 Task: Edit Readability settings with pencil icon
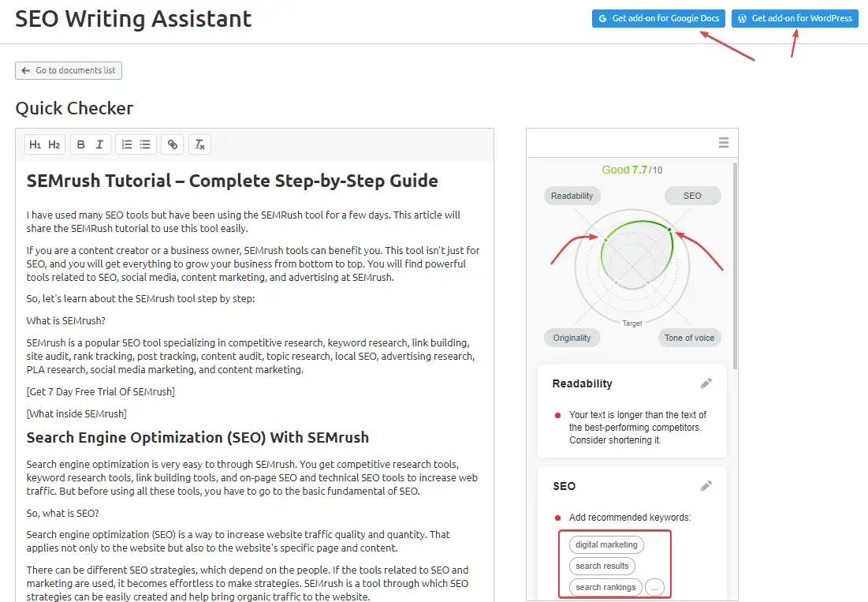(706, 383)
